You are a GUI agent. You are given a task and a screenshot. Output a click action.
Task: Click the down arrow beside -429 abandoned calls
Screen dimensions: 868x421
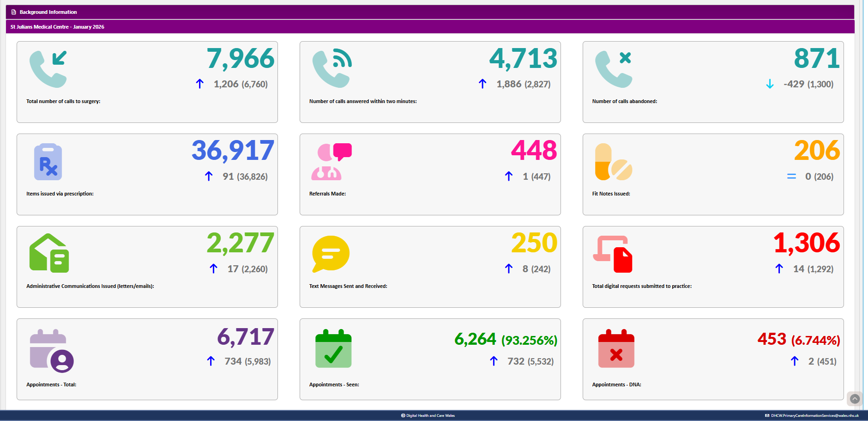point(770,84)
